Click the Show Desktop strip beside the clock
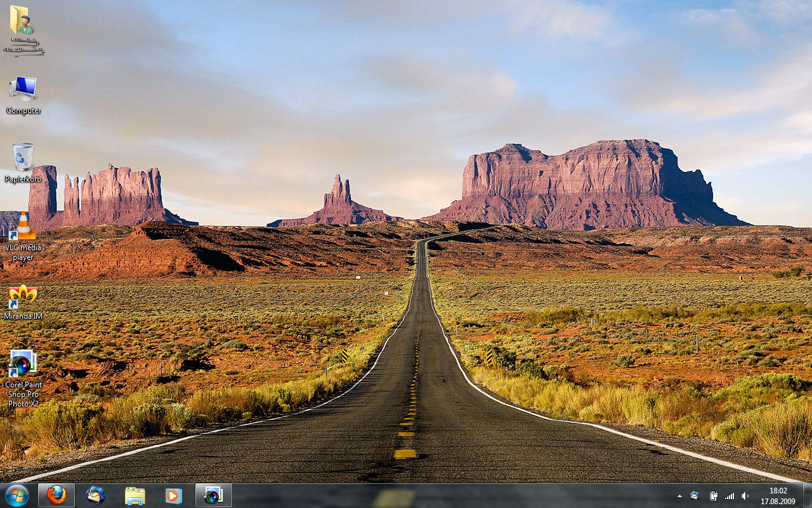The width and height of the screenshot is (812, 508). [807, 495]
